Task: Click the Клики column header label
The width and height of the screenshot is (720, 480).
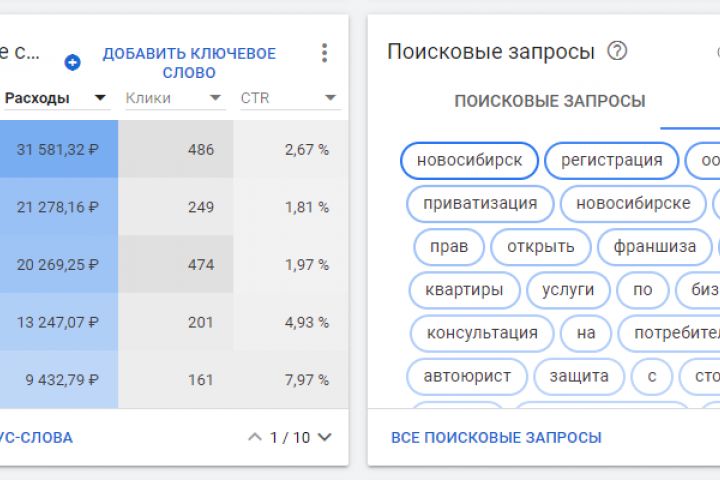Action: [148, 98]
